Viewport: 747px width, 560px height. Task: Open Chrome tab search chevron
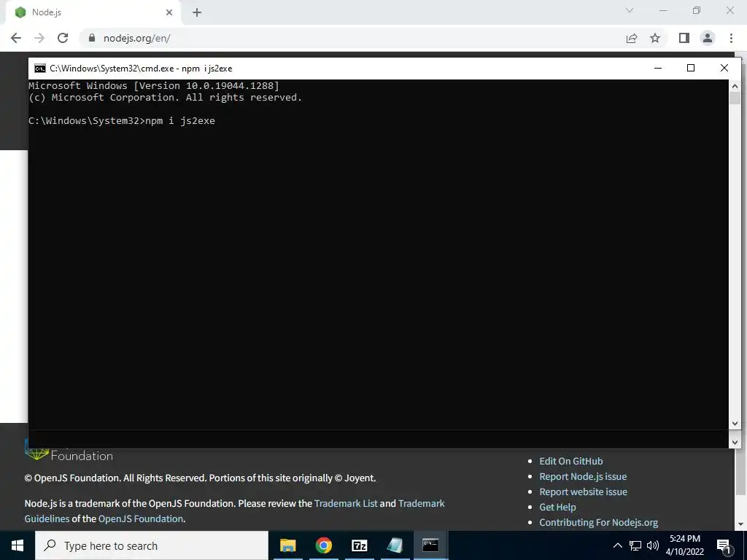[630, 10]
